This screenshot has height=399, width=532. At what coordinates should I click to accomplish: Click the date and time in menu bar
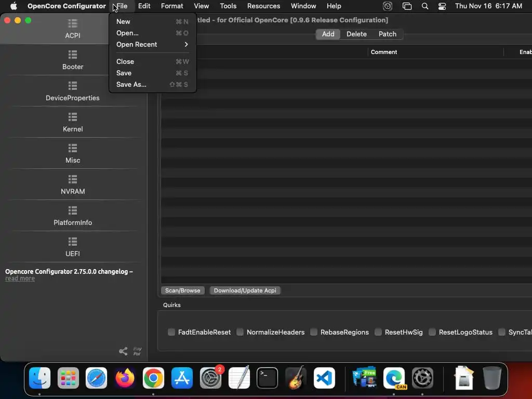(x=488, y=6)
